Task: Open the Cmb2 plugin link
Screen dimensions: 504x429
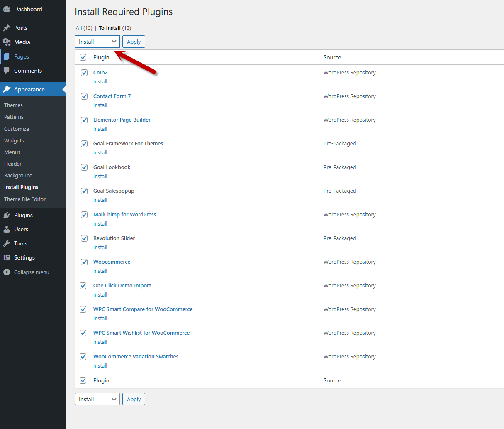Action: click(100, 73)
